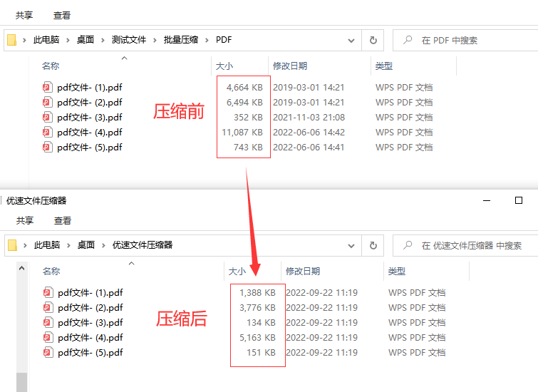Minimize the 优速文件压缩器 window
The image size is (538, 392).
tap(487, 200)
